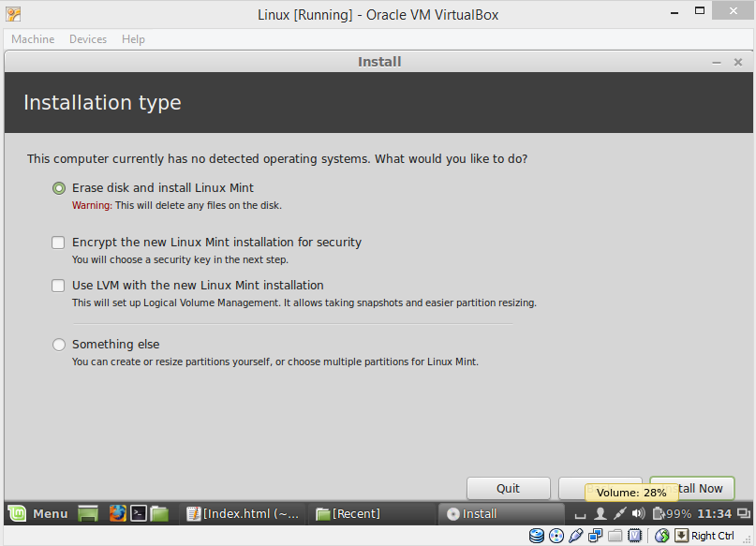
Task: Enable Encrypt the new Linux Mint installation
Action: coord(58,243)
